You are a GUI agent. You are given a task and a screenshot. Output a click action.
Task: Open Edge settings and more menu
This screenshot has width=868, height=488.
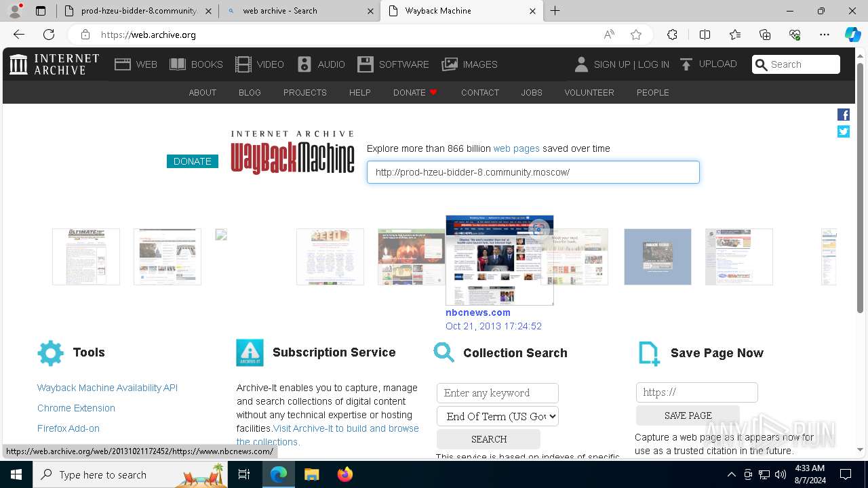[x=825, y=35]
